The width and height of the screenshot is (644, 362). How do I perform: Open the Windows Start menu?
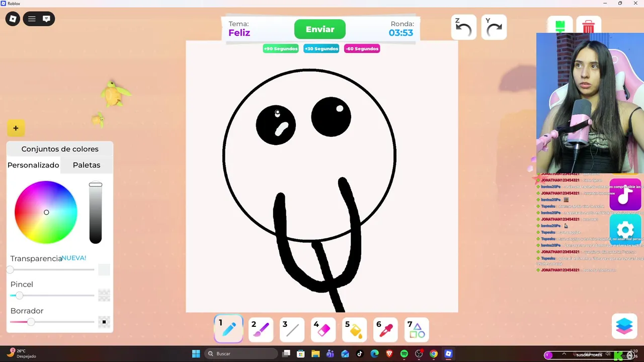pos(196,354)
